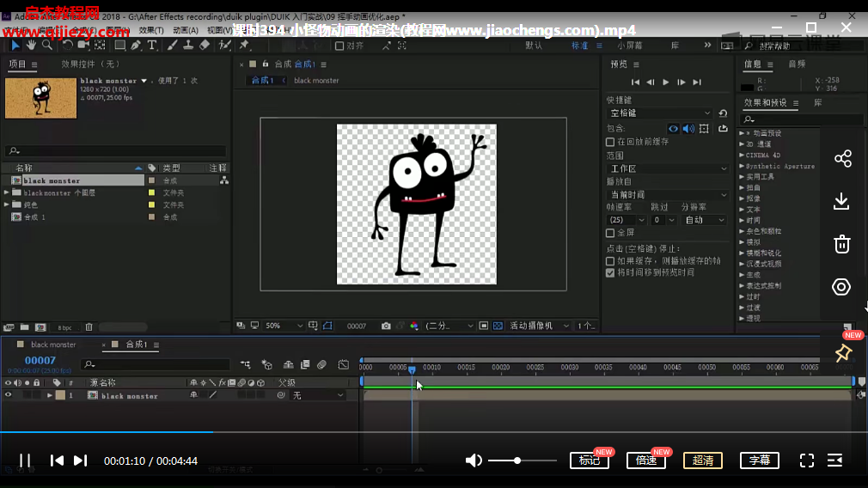Click the subtitles button
The height and width of the screenshot is (488, 868).
[x=760, y=461]
